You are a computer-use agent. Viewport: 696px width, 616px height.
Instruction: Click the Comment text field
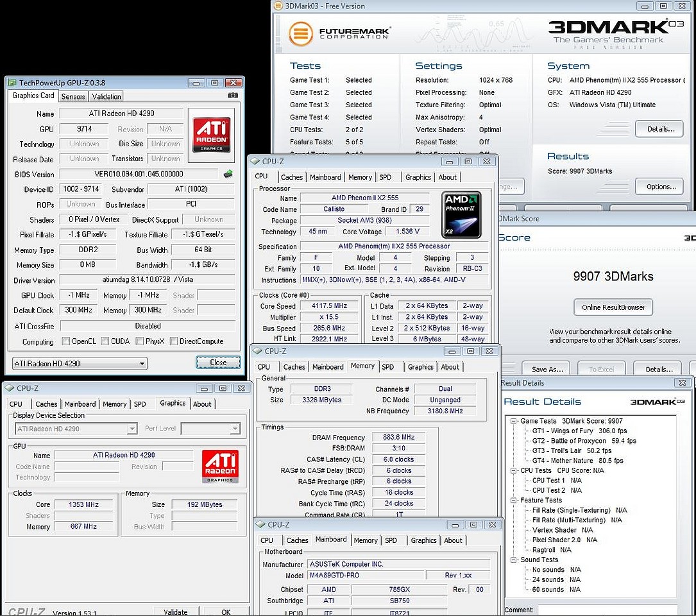coord(606,610)
